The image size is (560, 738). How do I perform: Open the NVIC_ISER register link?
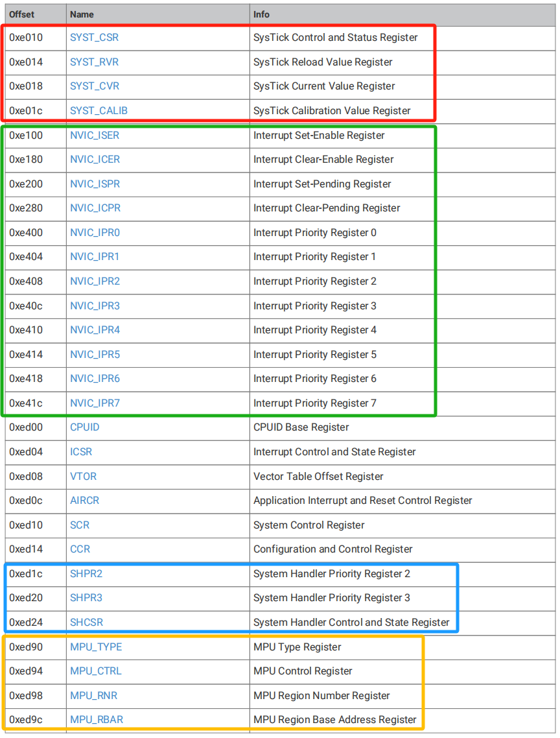[95, 136]
